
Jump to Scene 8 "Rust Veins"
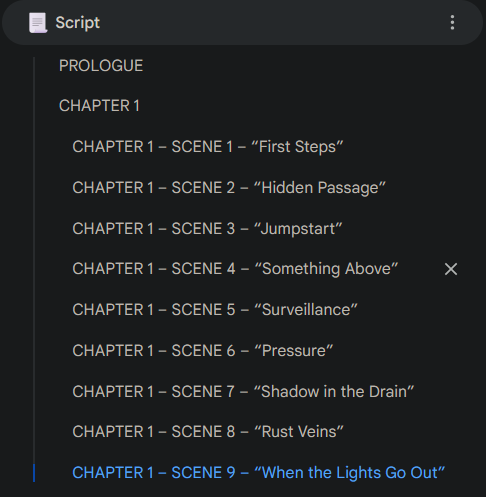pos(208,432)
